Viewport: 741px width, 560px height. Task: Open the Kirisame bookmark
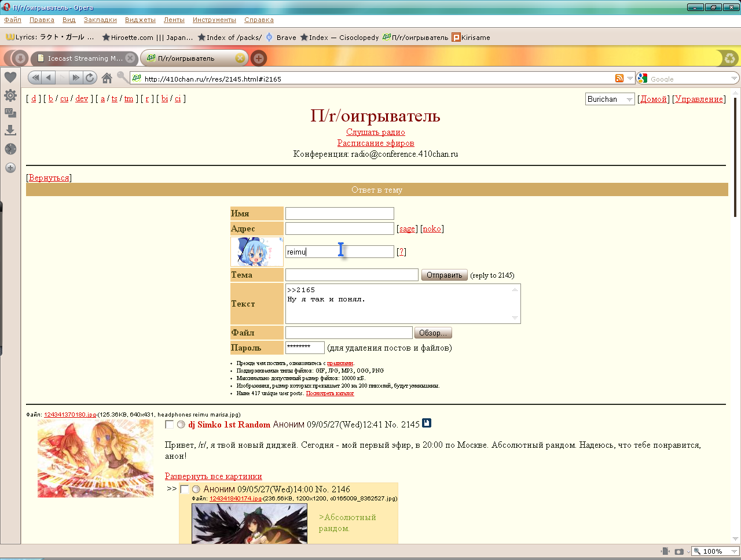471,37
